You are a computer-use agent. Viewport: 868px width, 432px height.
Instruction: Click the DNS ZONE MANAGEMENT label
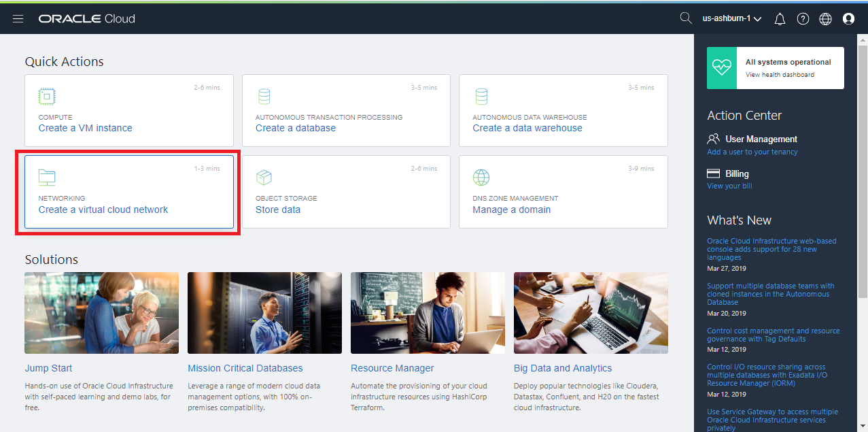[x=515, y=199]
